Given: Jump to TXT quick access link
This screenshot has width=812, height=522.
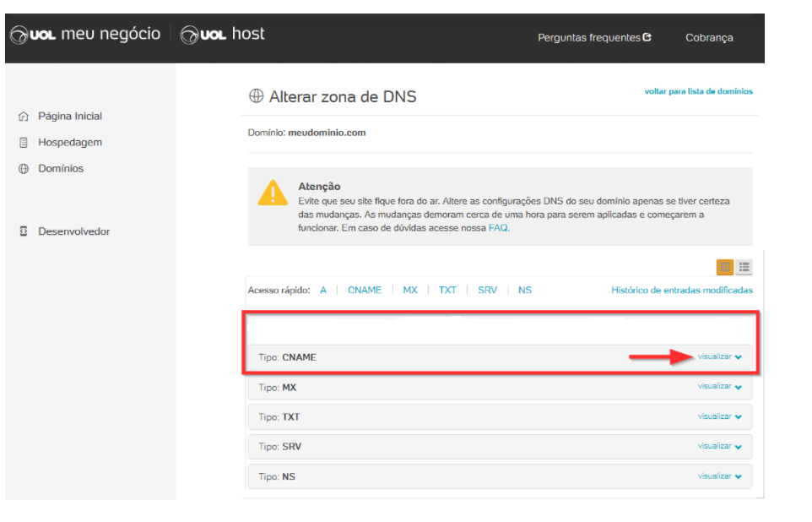Looking at the screenshot, I should (x=447, y=291).
